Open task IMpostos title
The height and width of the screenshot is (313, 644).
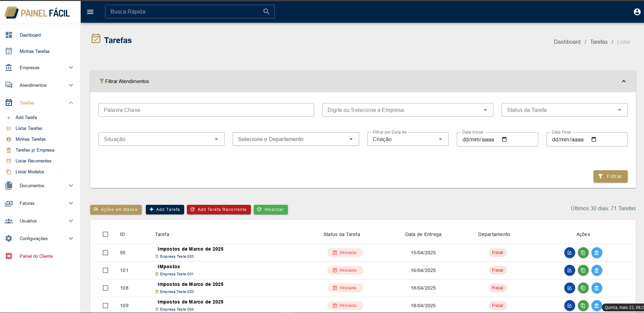point(169,267)
